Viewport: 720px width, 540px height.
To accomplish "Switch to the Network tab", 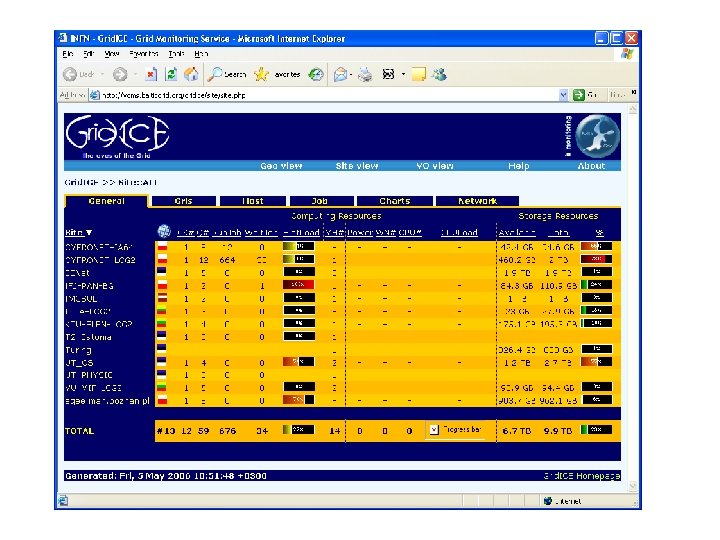I will click(x=477, y=201).
